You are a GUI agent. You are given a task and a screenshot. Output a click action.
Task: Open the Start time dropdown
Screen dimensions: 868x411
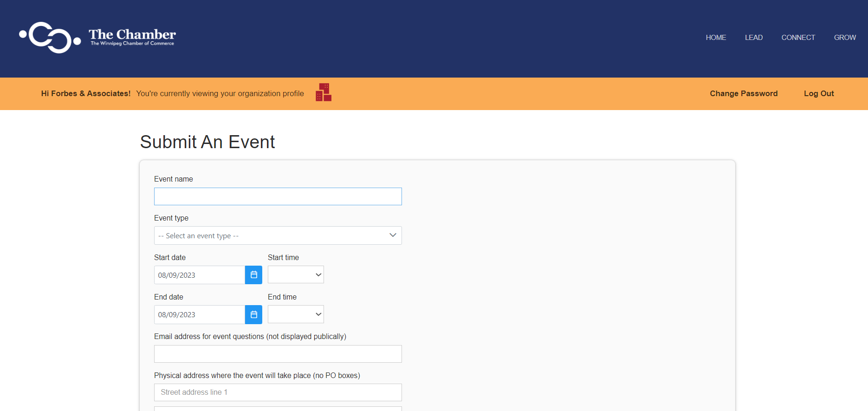[x=296, y=274]
